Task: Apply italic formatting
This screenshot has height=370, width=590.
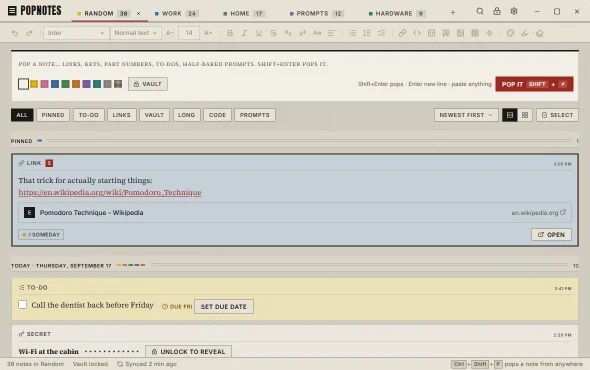Action: 244,33
